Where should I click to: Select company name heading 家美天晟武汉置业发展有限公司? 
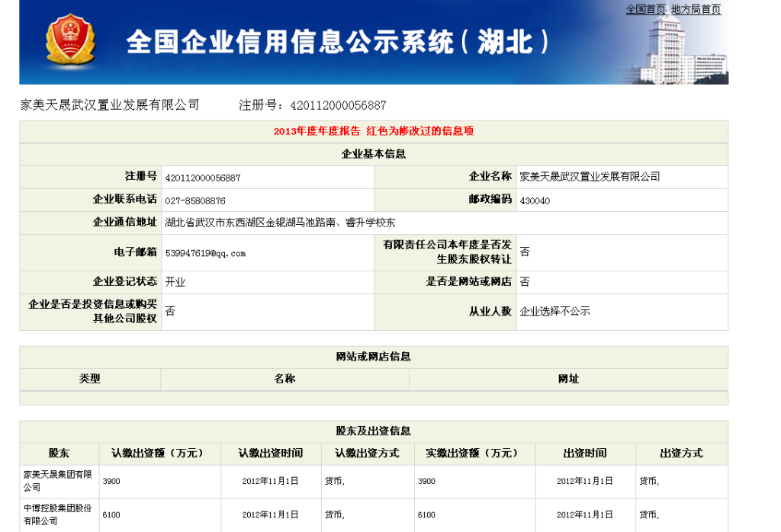coord(110,105)
